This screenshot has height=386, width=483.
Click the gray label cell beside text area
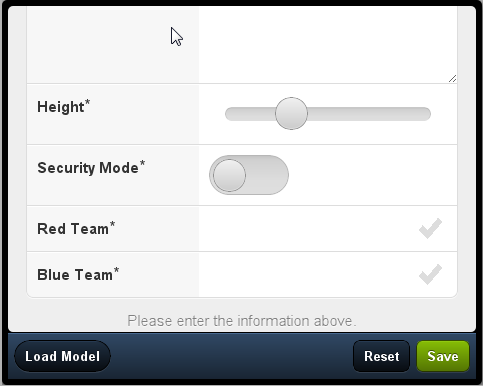click(x=113, y=45)
